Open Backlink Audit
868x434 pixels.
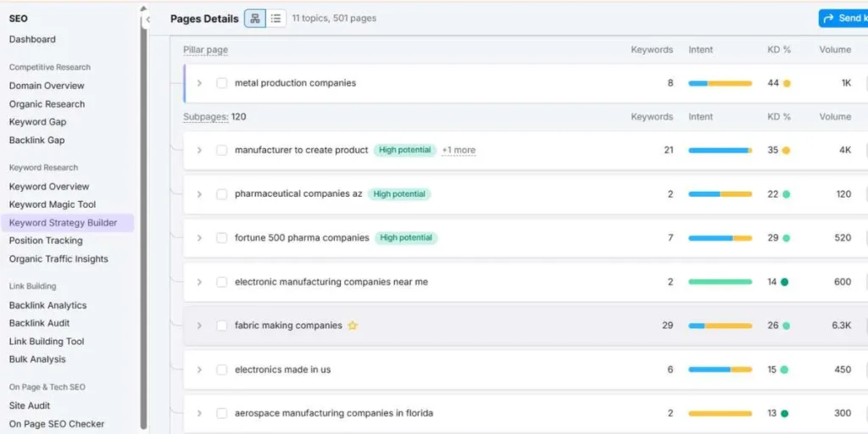tap(39, 323)
